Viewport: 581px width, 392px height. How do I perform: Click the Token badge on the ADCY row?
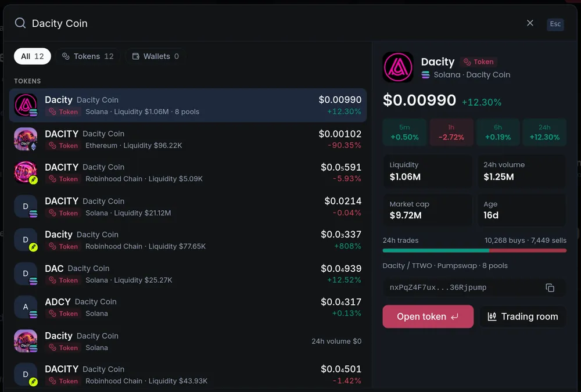(x=63, y=314)
